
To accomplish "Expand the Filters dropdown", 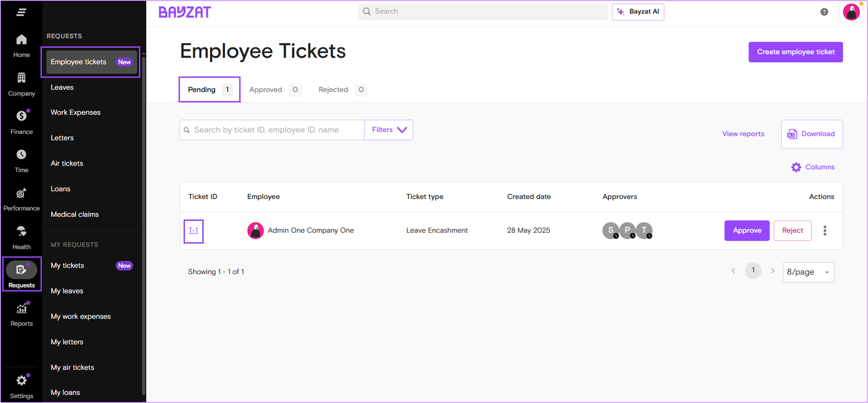I will coord(388,130).
